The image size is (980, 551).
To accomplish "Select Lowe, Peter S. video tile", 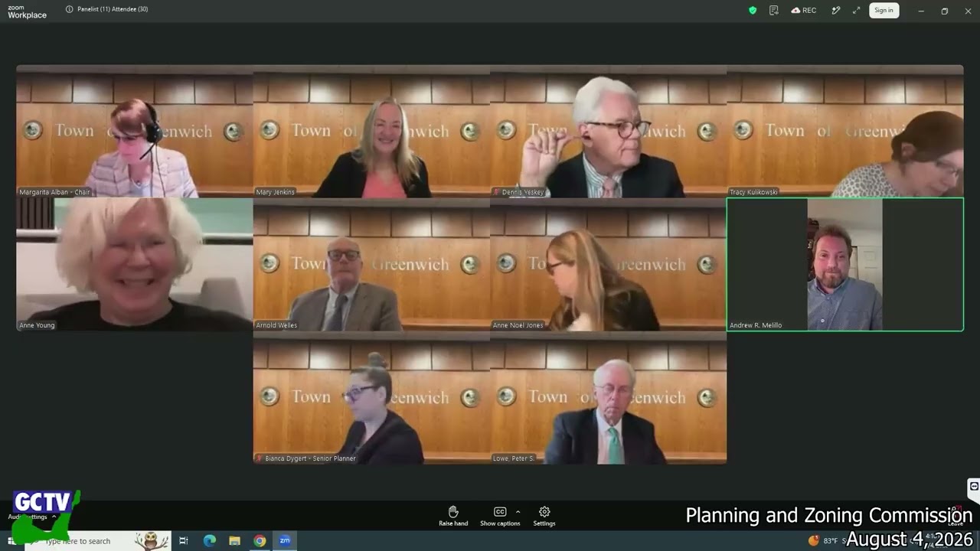I will pyautogui.click(x=608, y=397).
